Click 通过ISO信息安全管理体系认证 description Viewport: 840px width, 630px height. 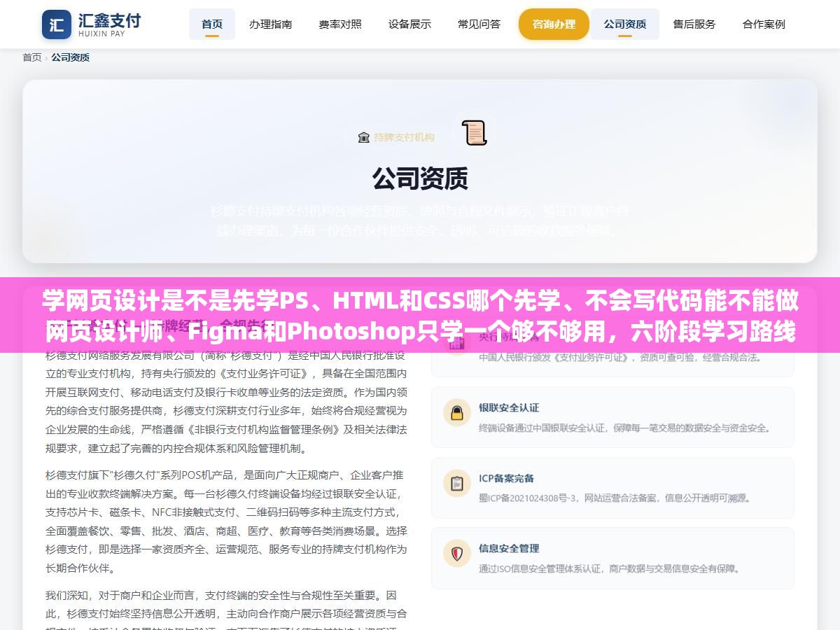tap(610, 568)
